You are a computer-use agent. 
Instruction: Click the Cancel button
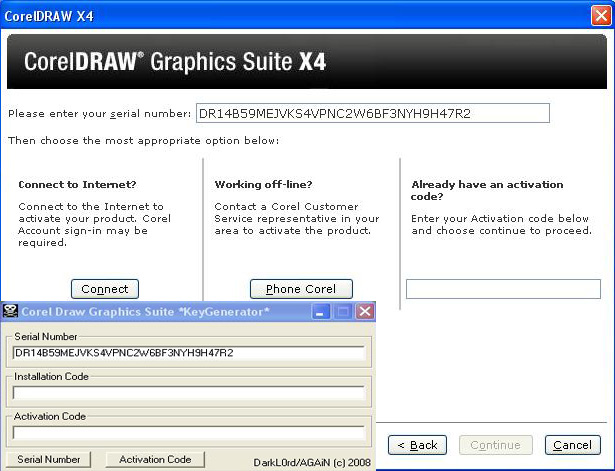click(573, 445)
